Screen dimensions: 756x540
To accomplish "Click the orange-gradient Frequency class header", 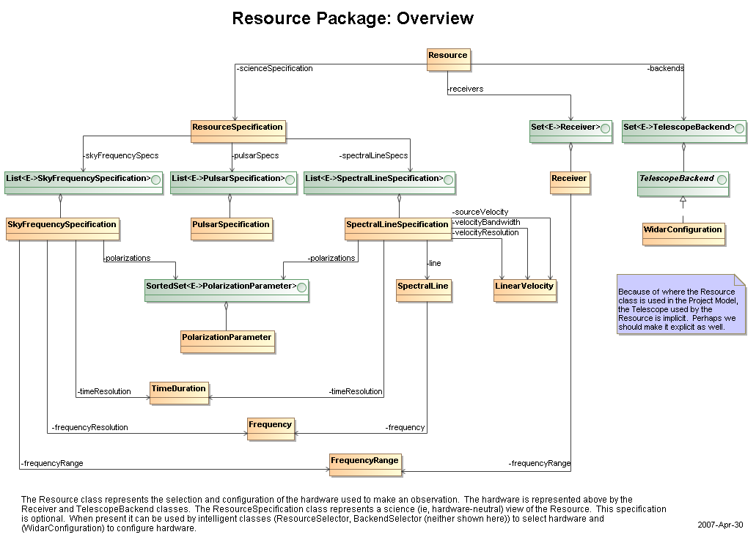I will [271, 424].
